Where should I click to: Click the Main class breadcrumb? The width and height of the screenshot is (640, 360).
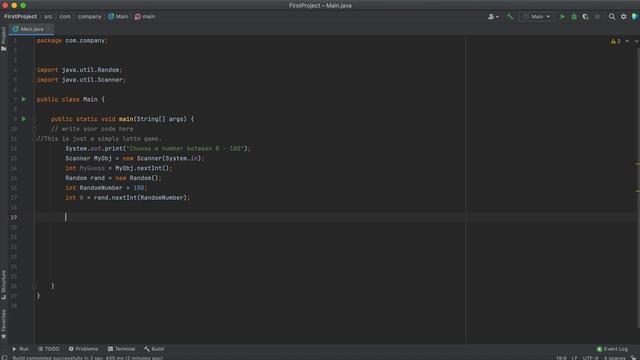point(118,17)
